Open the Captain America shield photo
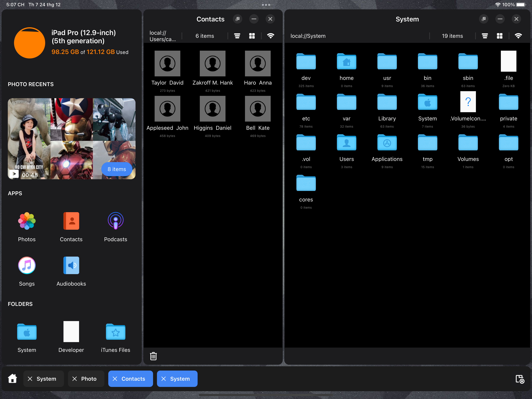 coord(71,119)
